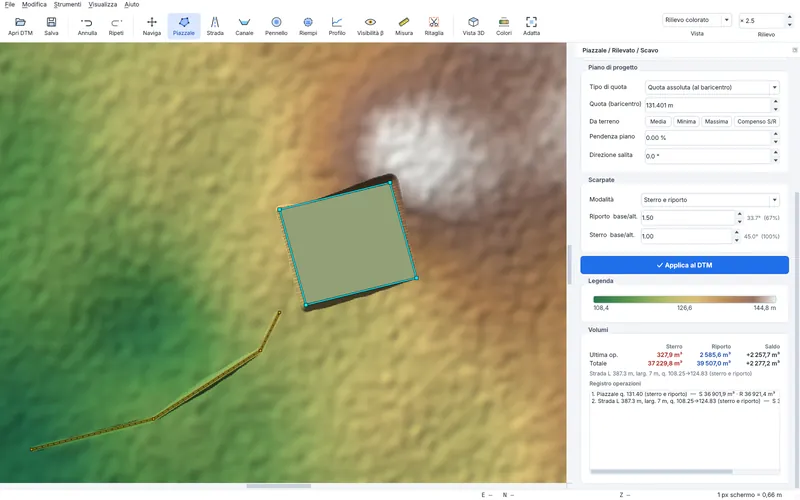Viewport: 800px width, 500px height.
Task: Select registry entry 2 Strada L 387.3 m
Action: click(x=684, y=401)
